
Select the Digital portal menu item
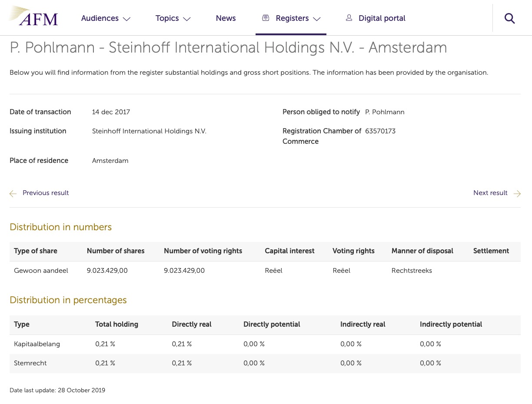click(x=382, y=18)
